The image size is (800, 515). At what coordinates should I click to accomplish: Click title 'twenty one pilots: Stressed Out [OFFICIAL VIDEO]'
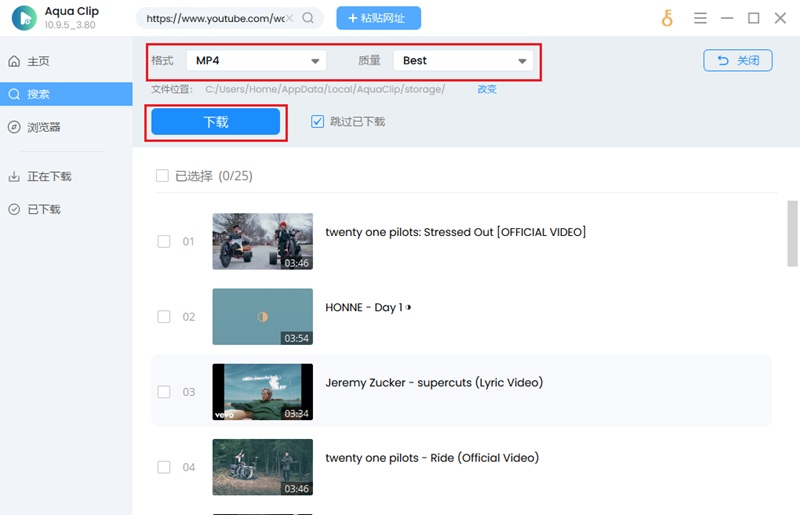point(456,232)
